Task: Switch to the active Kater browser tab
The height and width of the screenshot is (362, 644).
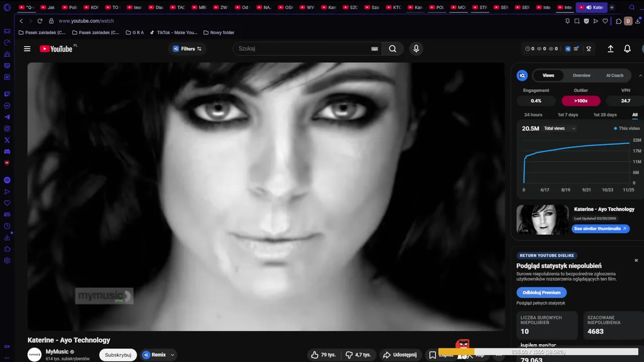Action: [592, 8]
